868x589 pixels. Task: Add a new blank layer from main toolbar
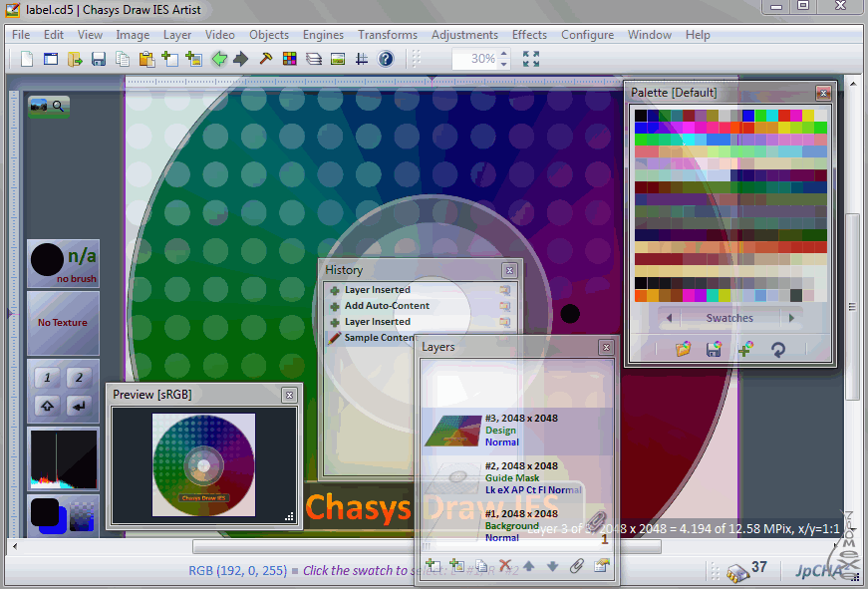(x=170, y=59)
